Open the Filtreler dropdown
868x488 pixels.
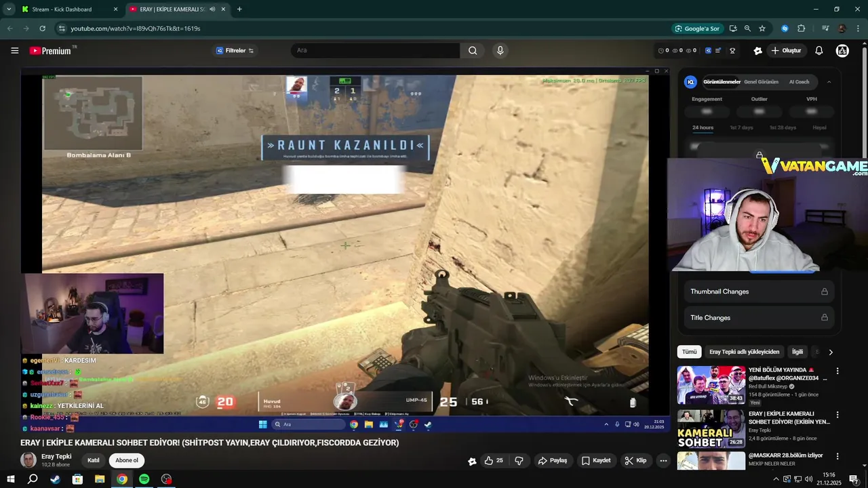pos(235,51)
